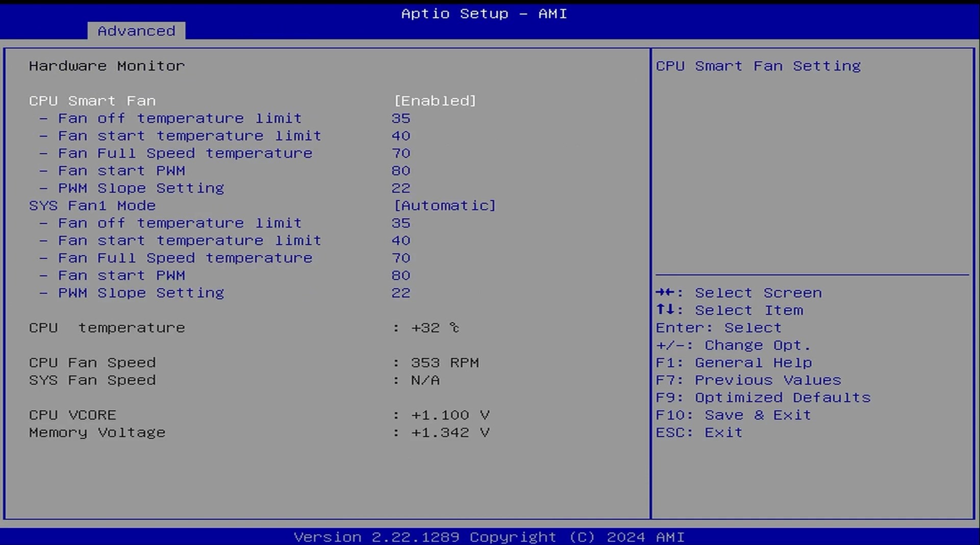This screenshot has width=980, height=545.
Task: Click the F10: Save & Exit hint
Action: (x=733, y=415)
